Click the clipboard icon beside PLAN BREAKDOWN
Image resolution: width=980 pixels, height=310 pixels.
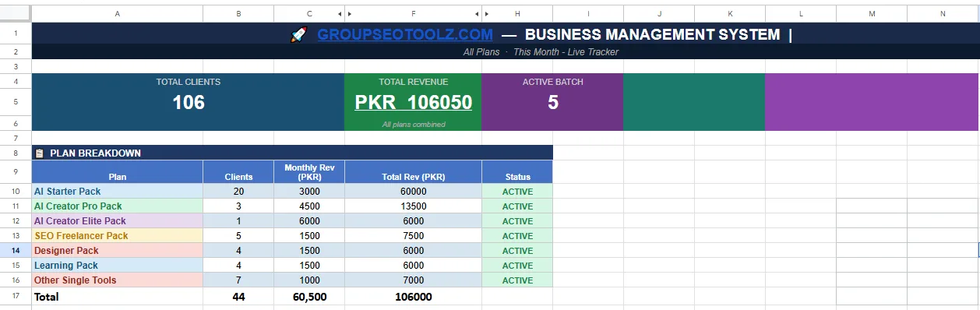40,153
